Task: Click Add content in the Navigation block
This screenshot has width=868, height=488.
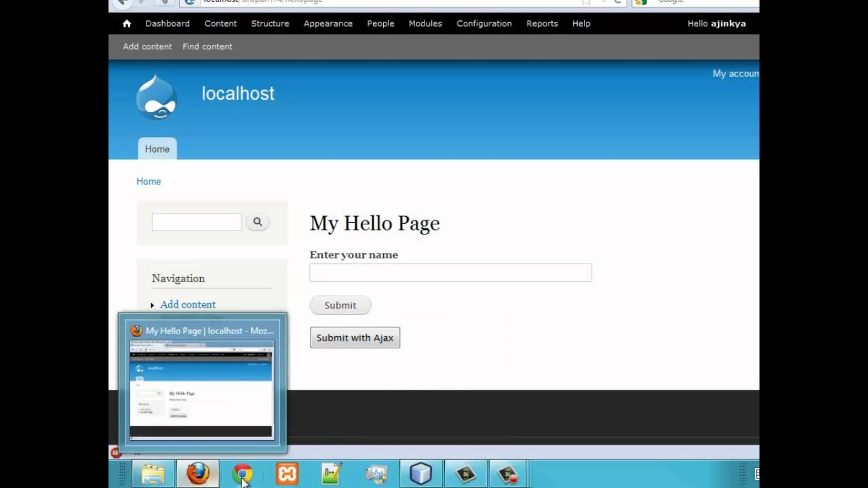Action: tap(188, 305)
